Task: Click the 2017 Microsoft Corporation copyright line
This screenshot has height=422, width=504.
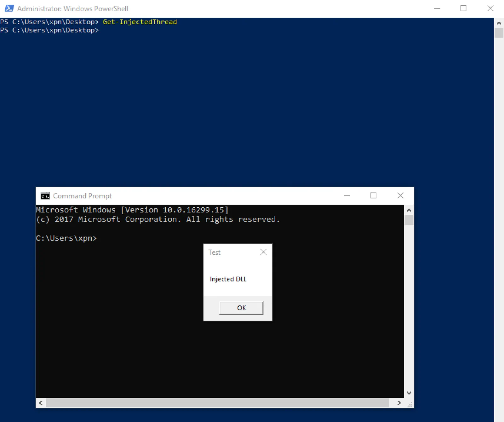Action: pos(158,219)
